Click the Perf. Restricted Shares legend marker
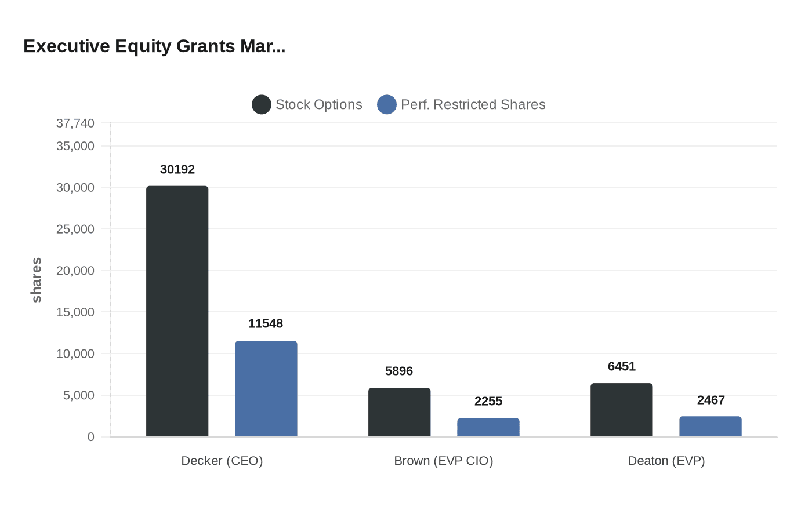This screenshot has width=812, height=510. (x=386, y=104)
